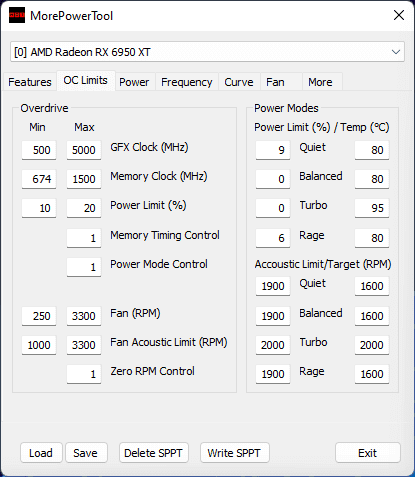
Task: Click the 'Power Mode Control' label
Action: [159, 264]
